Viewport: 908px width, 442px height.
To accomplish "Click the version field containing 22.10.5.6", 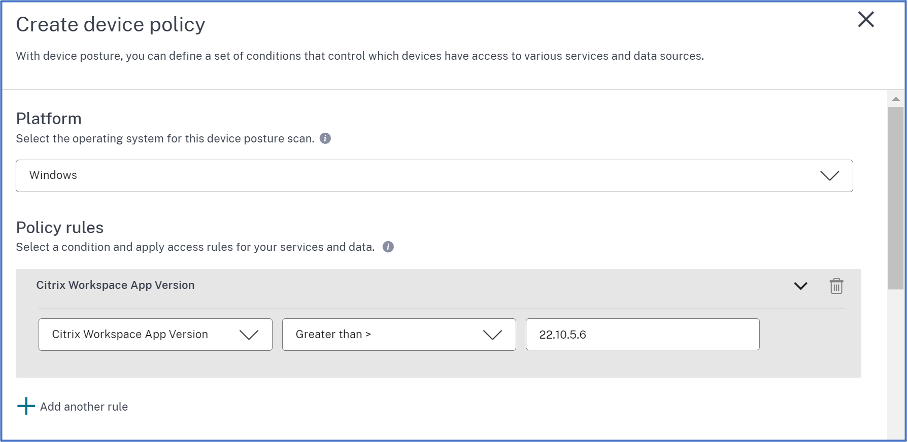I will click(x=643, y=334).
